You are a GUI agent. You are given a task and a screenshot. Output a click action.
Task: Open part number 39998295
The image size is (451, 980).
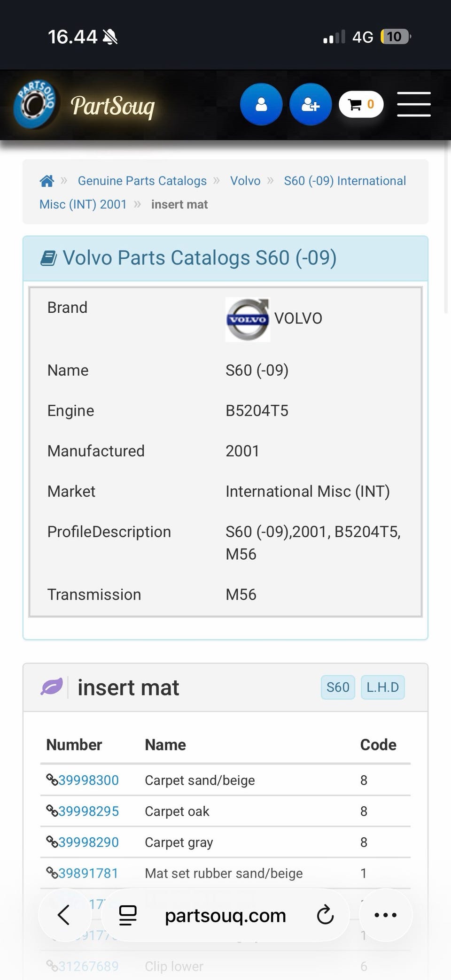coord(83,811)
